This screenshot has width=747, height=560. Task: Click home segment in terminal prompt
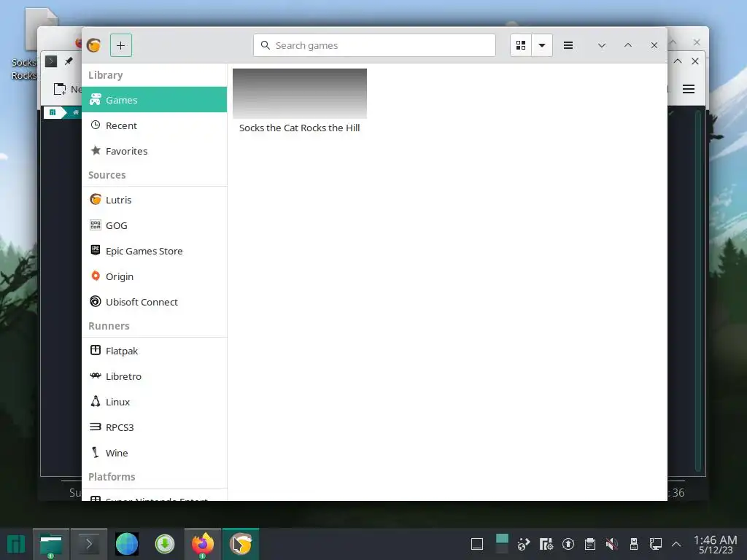(75, 112)
